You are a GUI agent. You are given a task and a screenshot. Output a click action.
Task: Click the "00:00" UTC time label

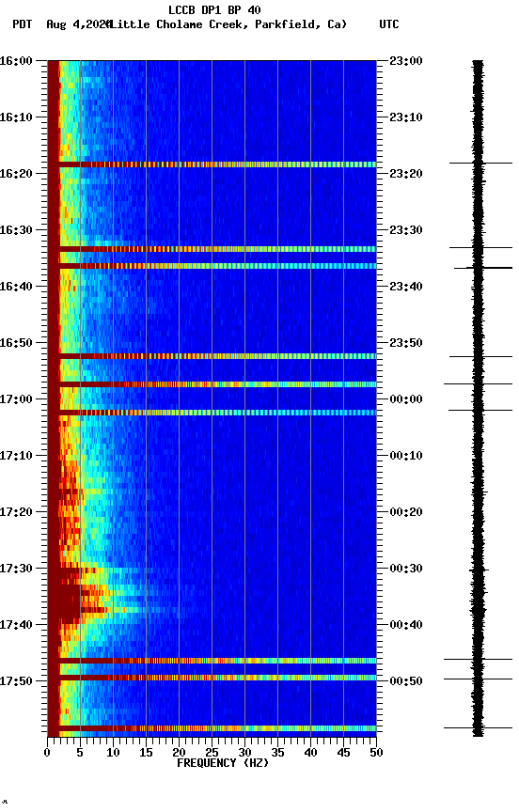click(406, 399)
